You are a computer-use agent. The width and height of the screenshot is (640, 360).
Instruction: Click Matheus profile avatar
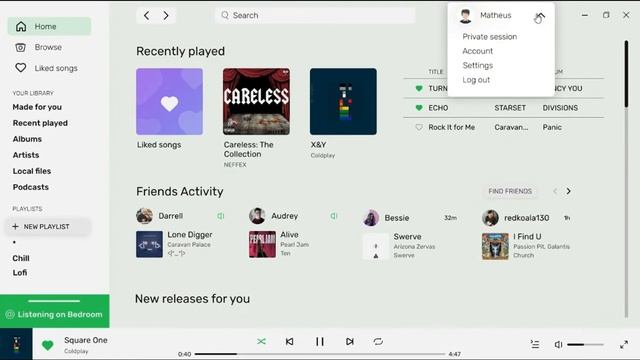[465, 16]
